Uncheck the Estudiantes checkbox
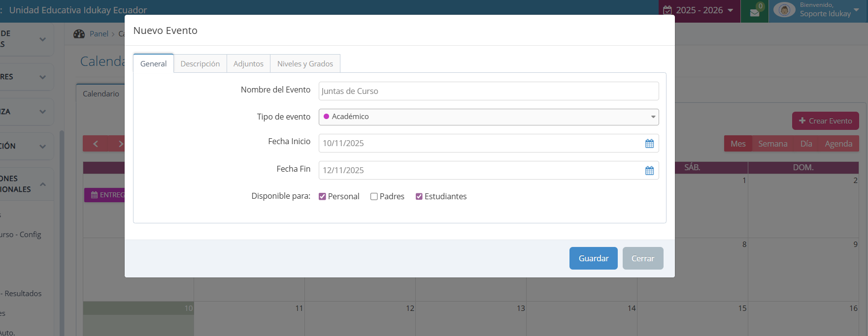Viewport: 868px width, 336px height. point(419,196)
